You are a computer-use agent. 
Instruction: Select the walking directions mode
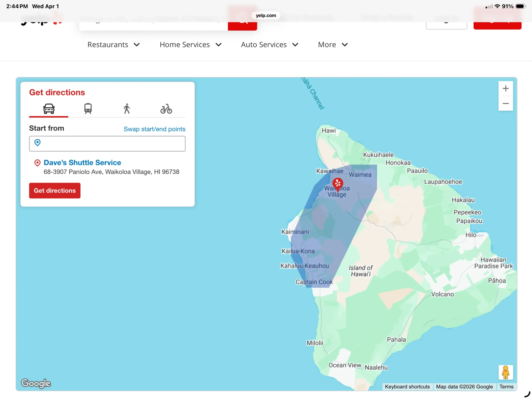tap(127, 109)
